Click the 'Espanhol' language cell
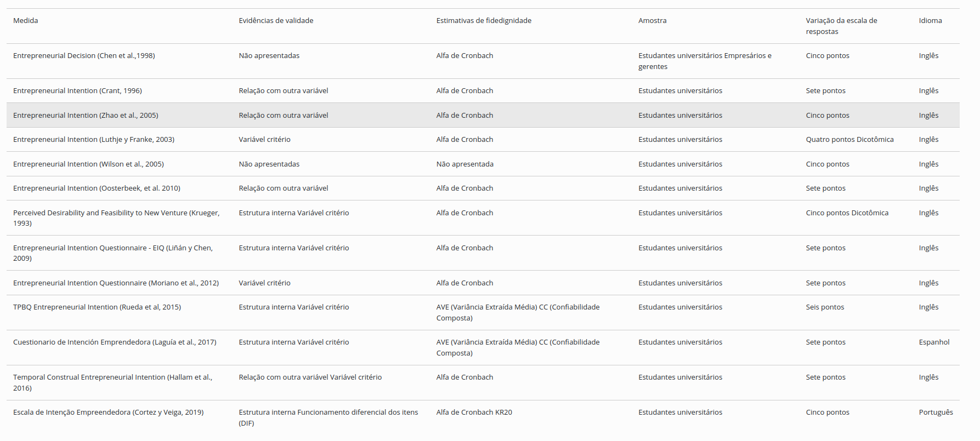The width and height of the screenshot is (980, 441). (x=934, y=342)
